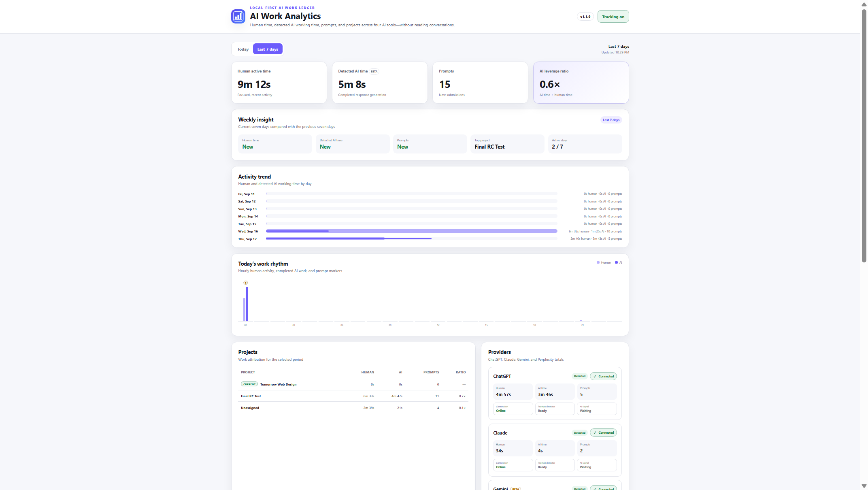The image size is (868, 490).
Task: Click the AI Work Analytics bar-chart logo icon
Action: coord(238,17)
